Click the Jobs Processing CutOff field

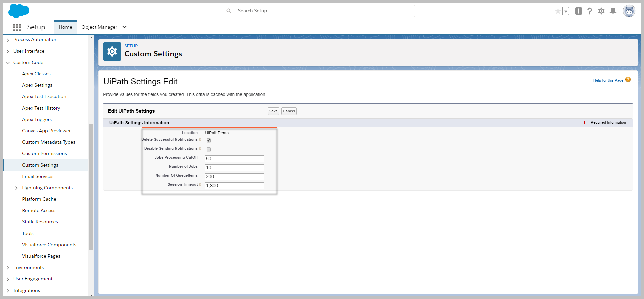click(x=234, y=159)
